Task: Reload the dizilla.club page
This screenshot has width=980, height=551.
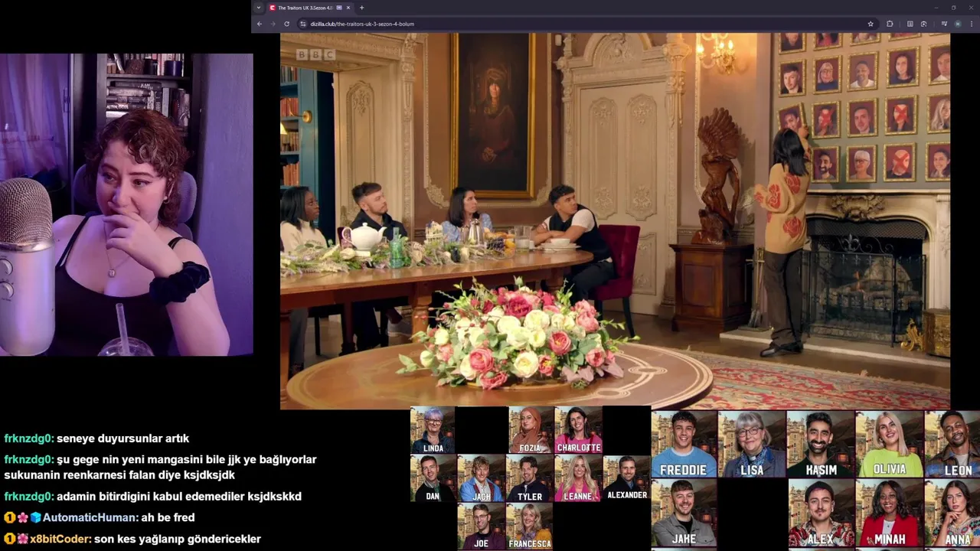Action: coord(286,24)
